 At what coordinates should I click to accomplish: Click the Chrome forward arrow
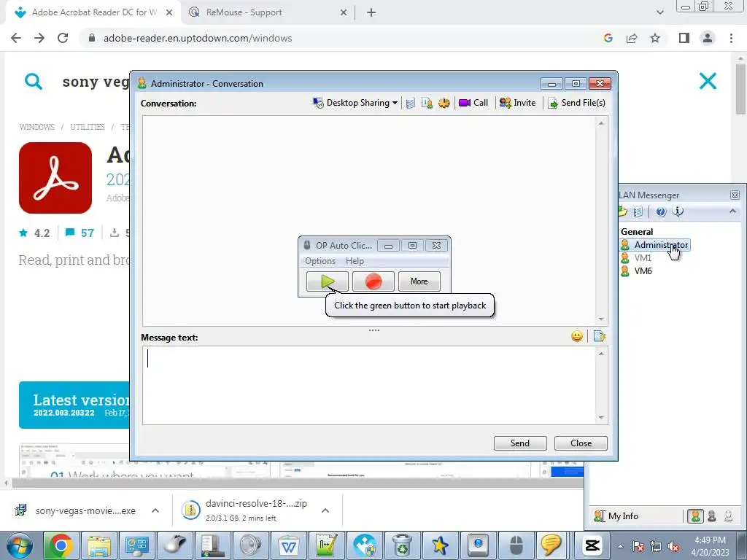coord(39,38)
